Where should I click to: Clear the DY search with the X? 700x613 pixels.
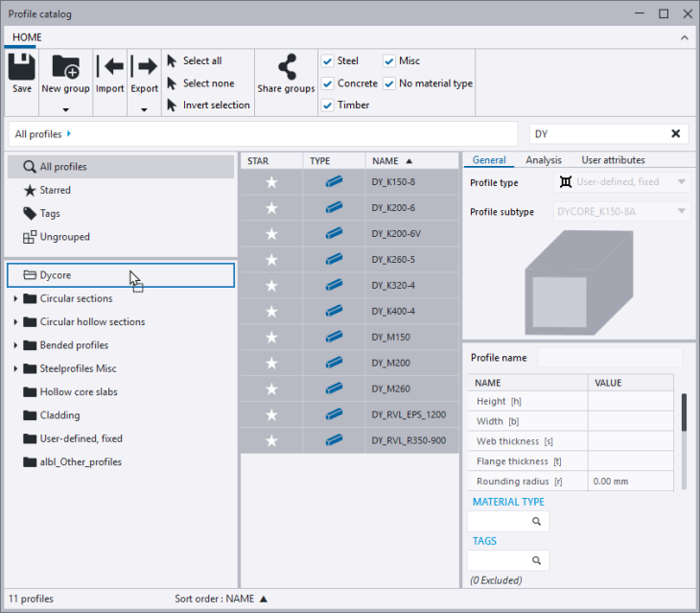(676, 133)
